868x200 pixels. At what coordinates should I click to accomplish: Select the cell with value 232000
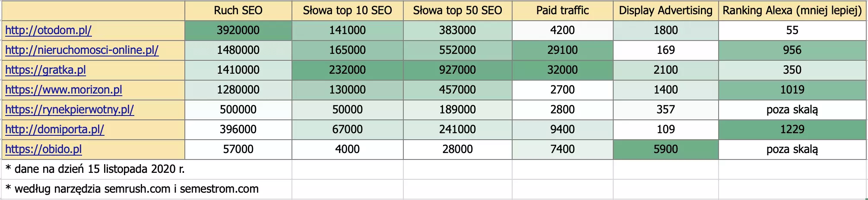(348, 70)
